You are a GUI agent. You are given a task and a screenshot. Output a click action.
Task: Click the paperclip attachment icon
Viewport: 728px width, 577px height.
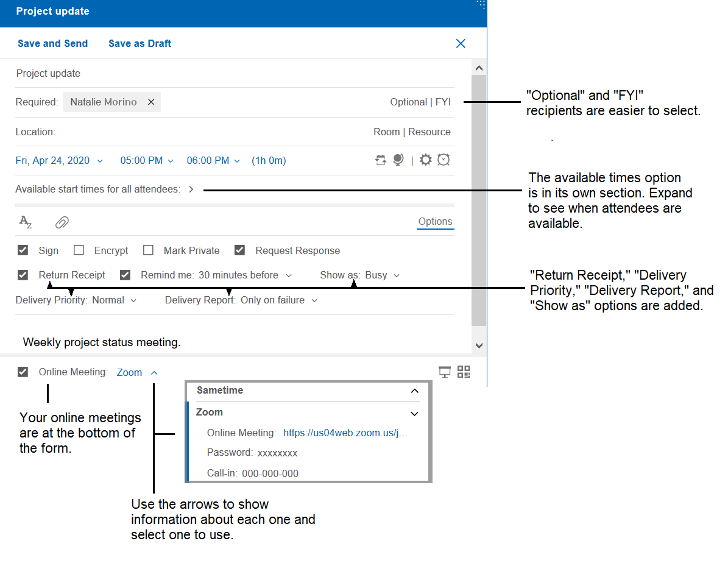(62, 222)
